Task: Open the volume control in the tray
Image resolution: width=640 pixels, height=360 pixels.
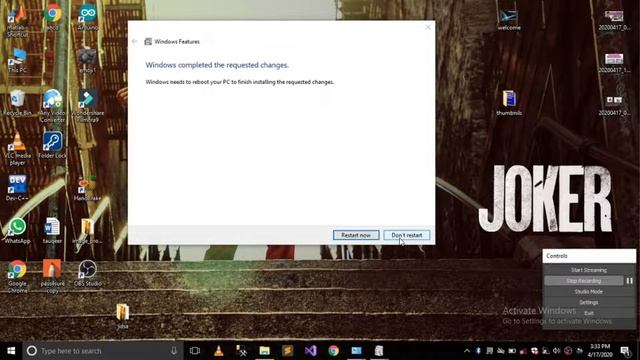Action: click(556, 351)
